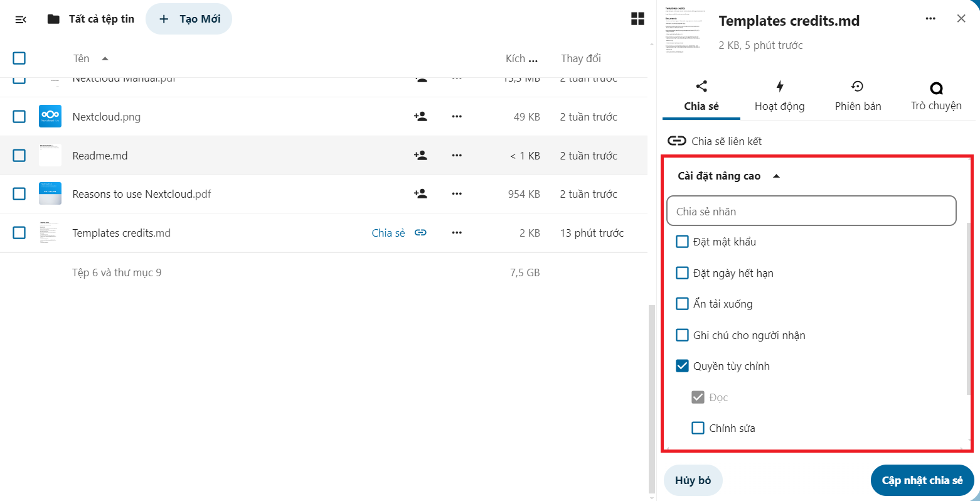Click share icon for Nextcloud.png
980x501 pixels.
(x=420, y=117)
